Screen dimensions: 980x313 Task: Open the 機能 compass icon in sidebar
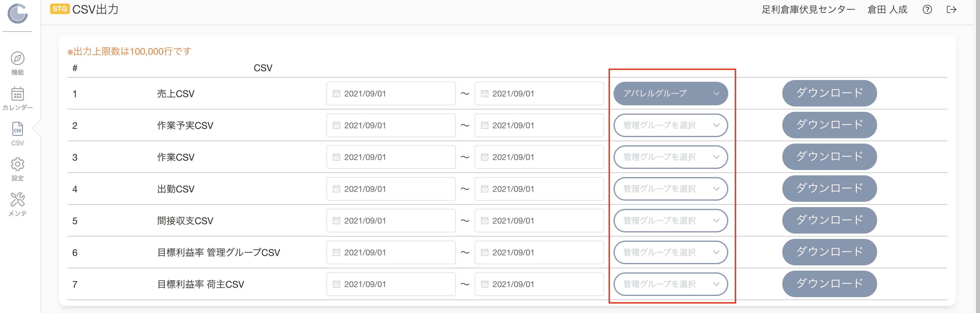pyautogui.click(x=18, y=59)
